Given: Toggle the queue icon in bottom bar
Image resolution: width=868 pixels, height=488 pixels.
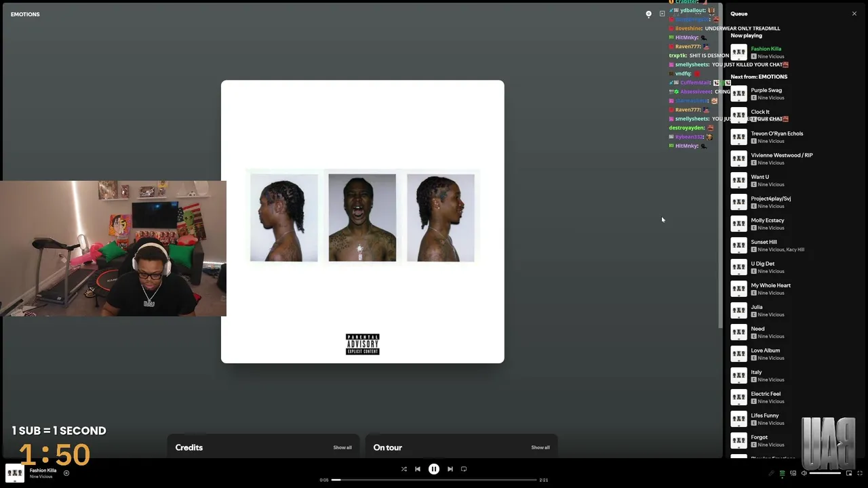Looking at the screenshot, I should pyautogui.click(x=782, y=473).
